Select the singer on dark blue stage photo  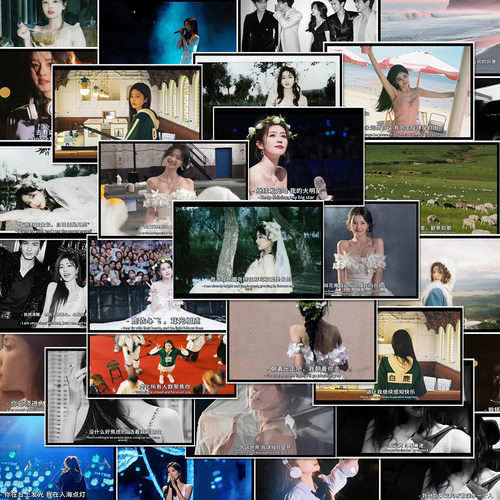pyautogui.click(x=168, y=32)
